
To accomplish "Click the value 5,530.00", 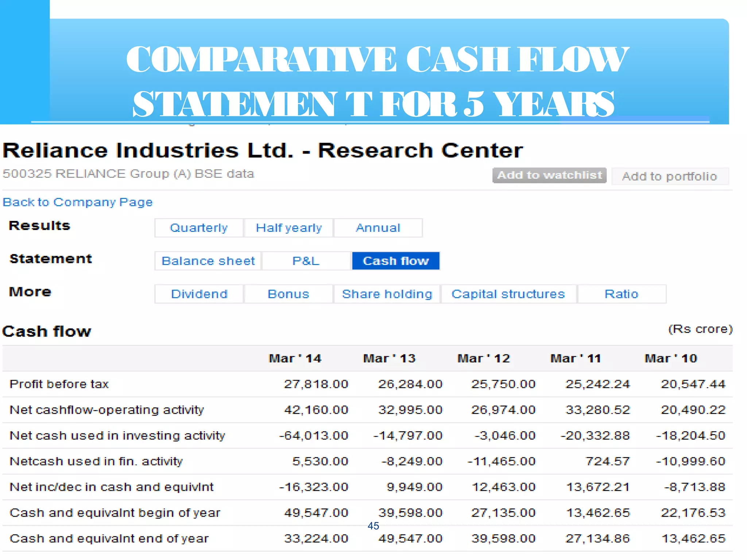I will coord(320,461).
